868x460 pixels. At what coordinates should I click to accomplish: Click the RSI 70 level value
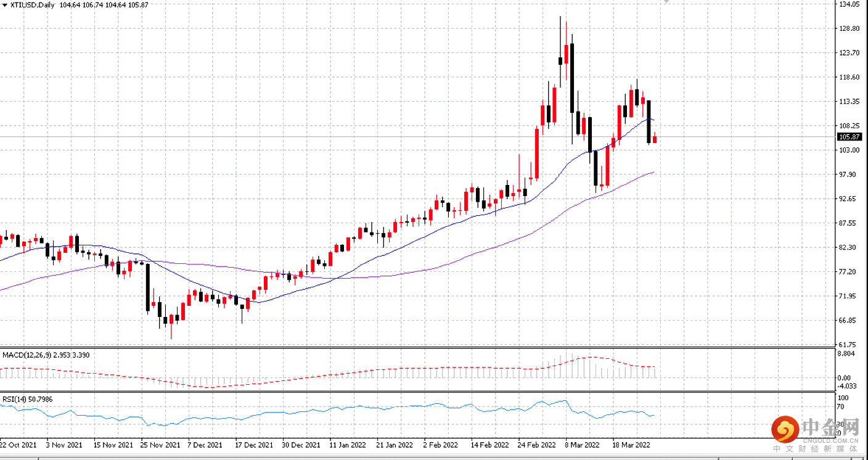point(840,407)
